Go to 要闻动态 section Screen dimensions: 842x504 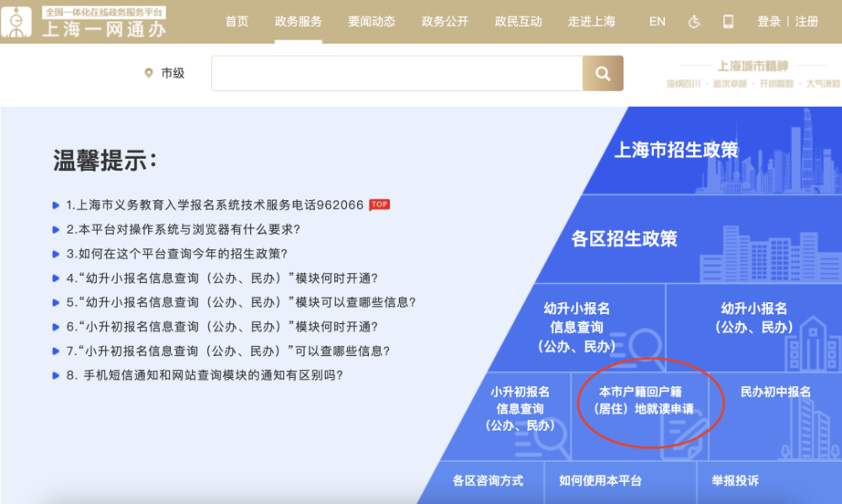click(371, 22)
